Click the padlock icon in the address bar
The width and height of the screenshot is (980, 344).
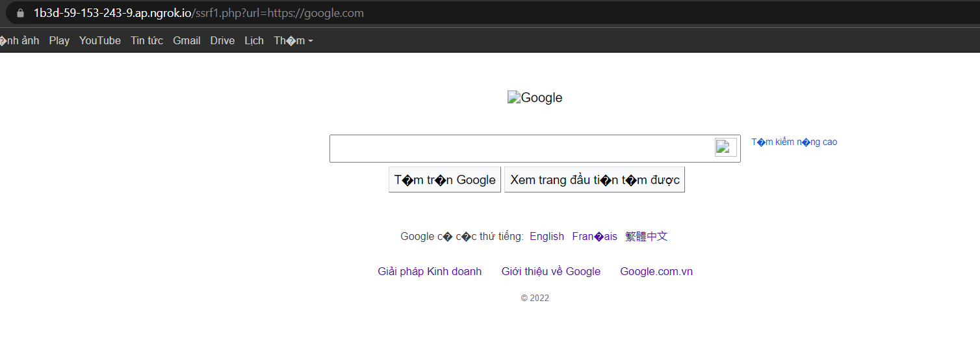tap(20, 13)
